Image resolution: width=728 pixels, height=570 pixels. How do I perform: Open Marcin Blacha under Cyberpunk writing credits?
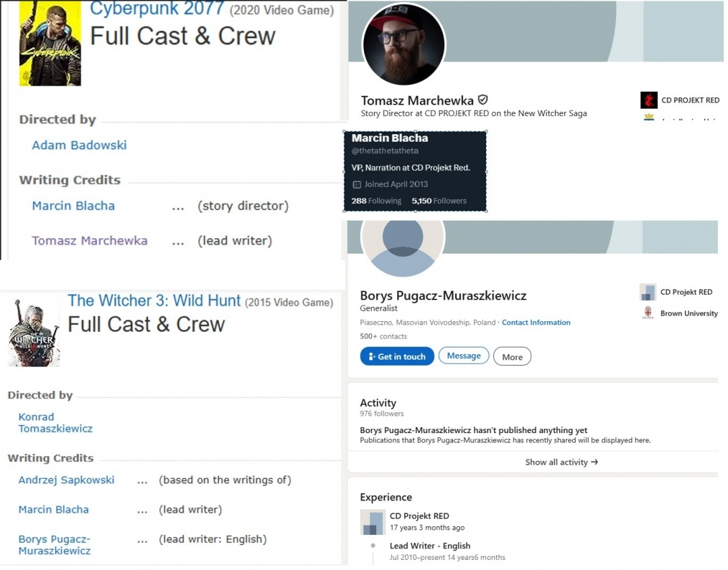[x=73, y=206]
